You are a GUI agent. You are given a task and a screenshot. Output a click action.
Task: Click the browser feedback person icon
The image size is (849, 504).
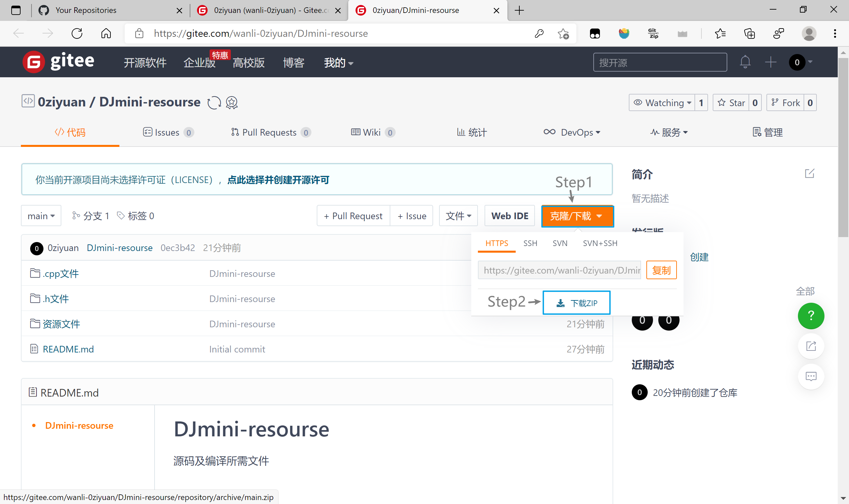778,33
